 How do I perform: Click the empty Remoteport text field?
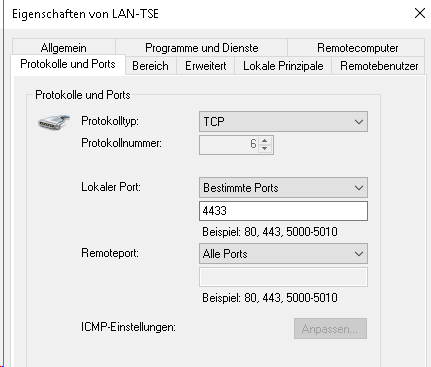click(x=283, y=277)
